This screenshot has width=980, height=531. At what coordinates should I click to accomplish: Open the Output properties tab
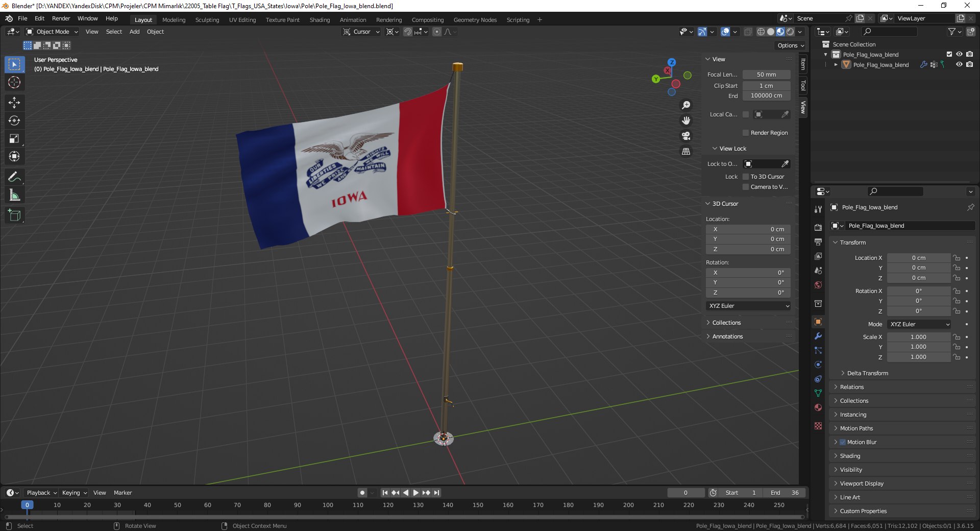point(818,242)
